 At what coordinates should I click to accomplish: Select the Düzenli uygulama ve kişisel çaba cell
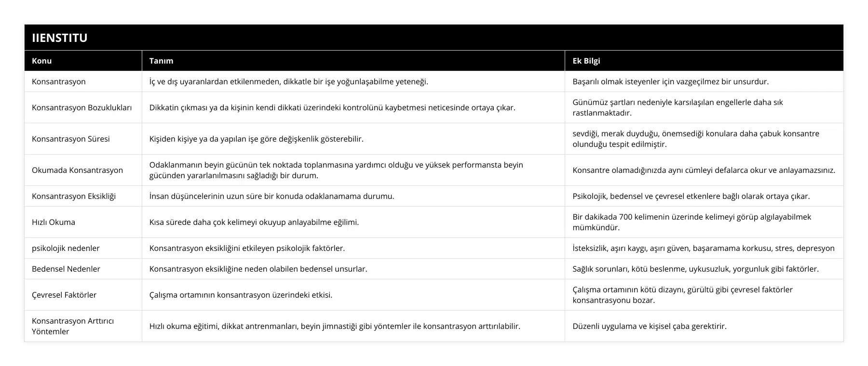[649, 326]
